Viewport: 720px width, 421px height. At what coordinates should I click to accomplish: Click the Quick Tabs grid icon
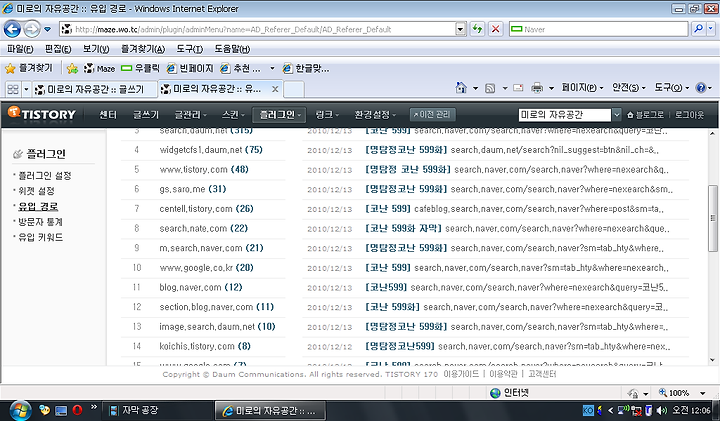(x=13, y=89)
